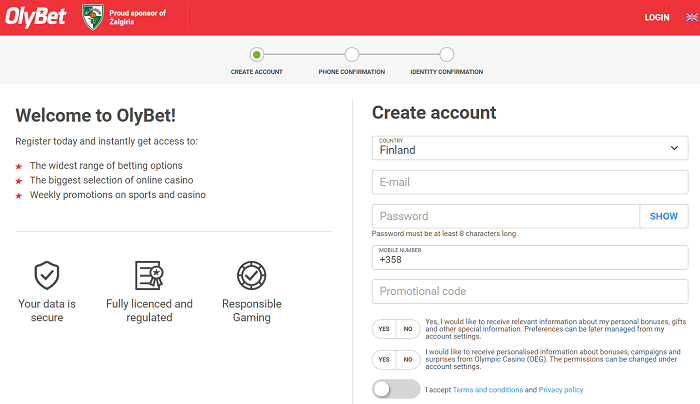Select the Create Account step circle
Image resolution: width=700 pixels, height=404 pixels.
click(x=257, y=55)
